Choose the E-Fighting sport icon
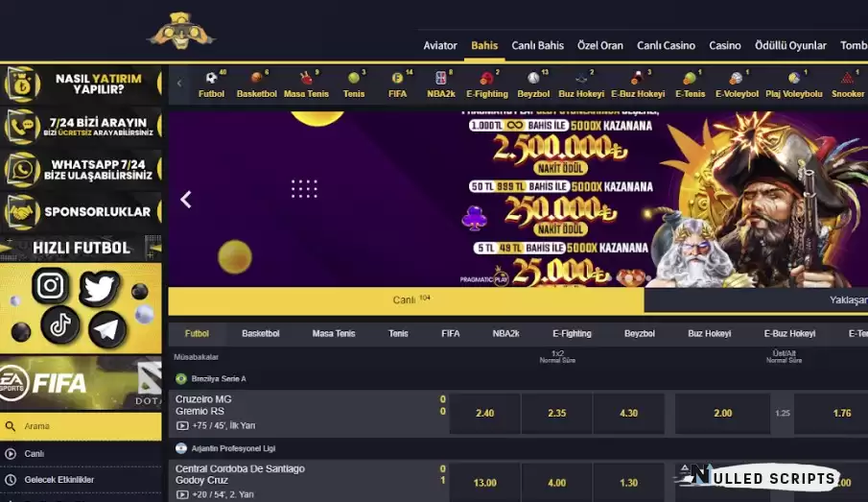Viewport: 868px width, 502px height. [487, 84]
